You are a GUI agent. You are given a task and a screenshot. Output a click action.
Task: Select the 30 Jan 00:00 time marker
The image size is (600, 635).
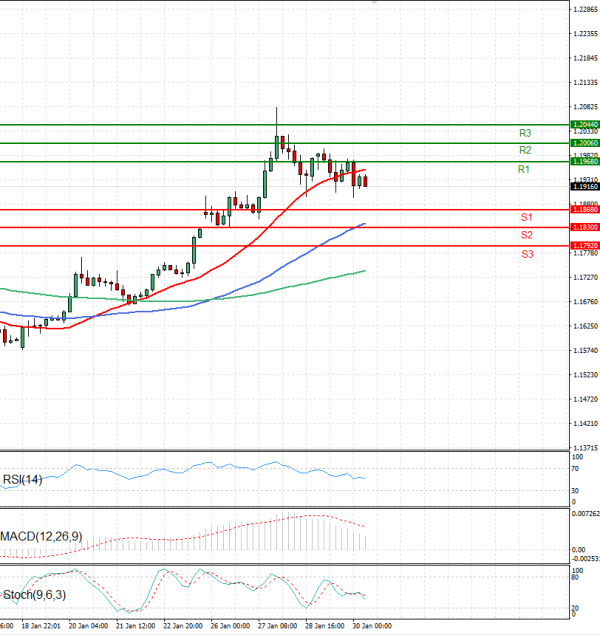click(x=372, y=627)
